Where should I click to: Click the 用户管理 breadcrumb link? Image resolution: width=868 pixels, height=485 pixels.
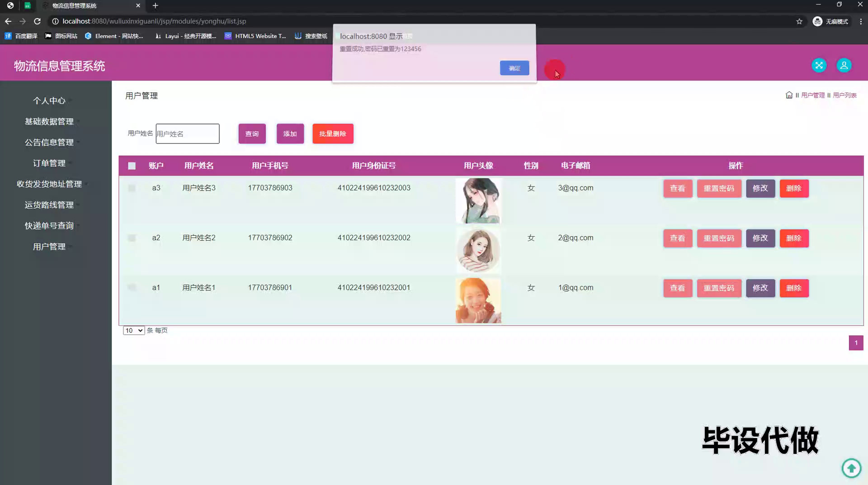coord(813,95)
